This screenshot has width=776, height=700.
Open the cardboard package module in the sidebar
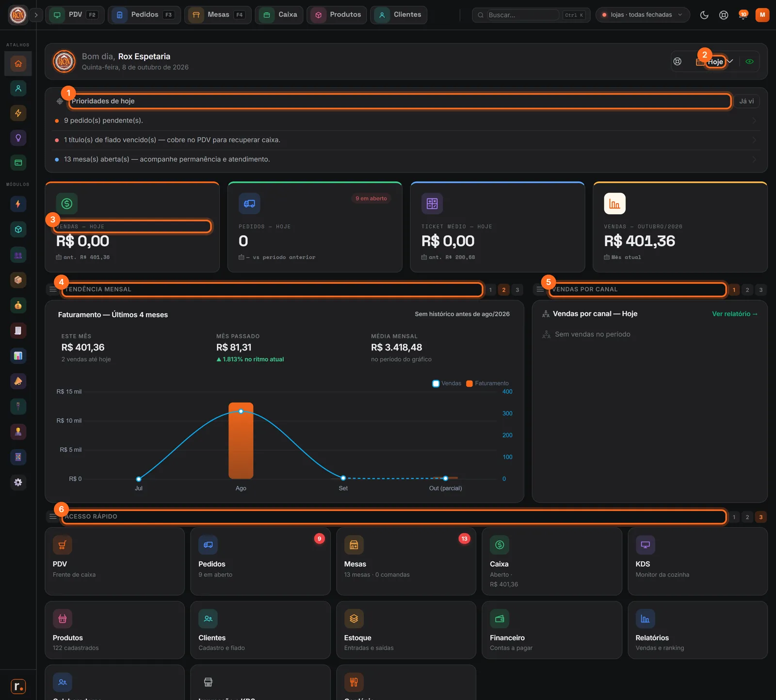[x=18, y=280]
